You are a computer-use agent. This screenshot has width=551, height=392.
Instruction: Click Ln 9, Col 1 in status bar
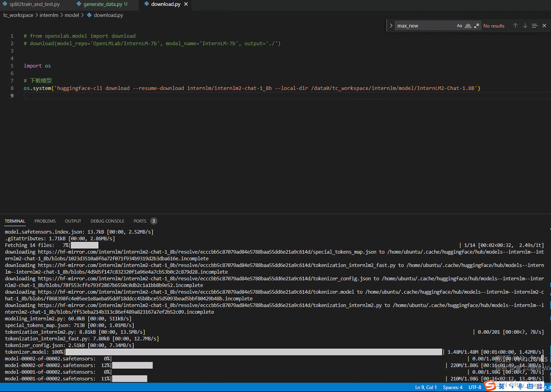point(426,387)
